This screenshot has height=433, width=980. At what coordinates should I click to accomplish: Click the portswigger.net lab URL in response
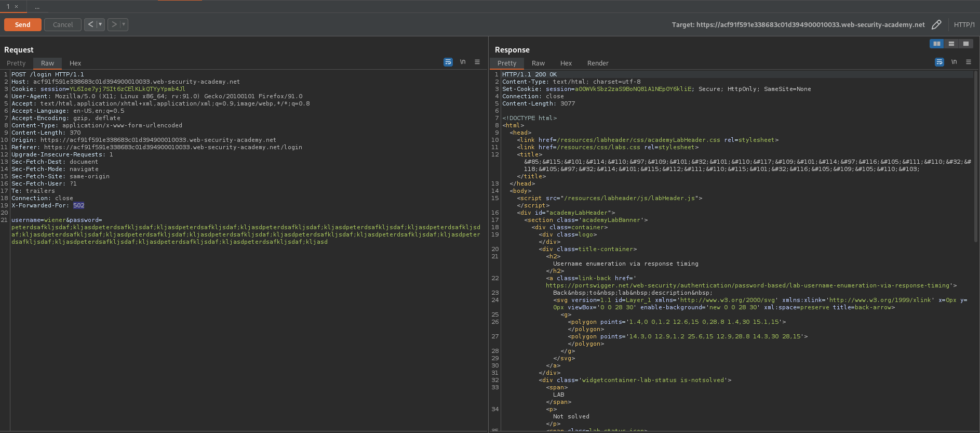748,285
